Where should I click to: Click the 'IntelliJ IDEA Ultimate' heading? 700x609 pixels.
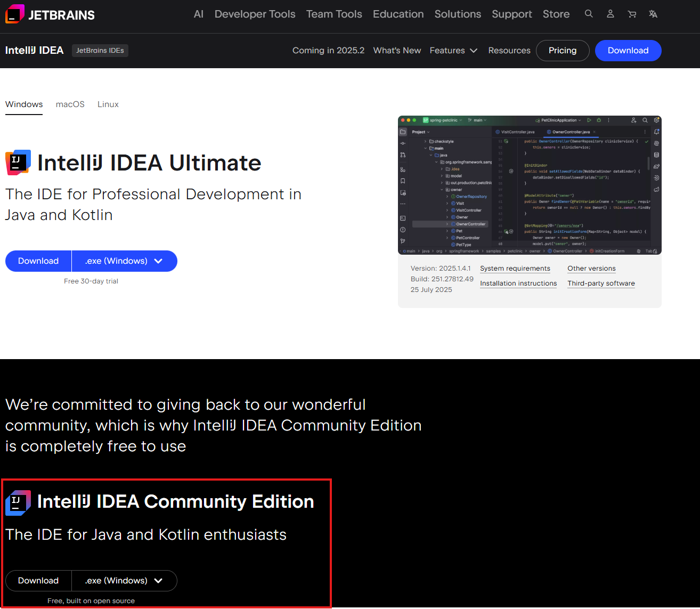click(x=149, y=163)
